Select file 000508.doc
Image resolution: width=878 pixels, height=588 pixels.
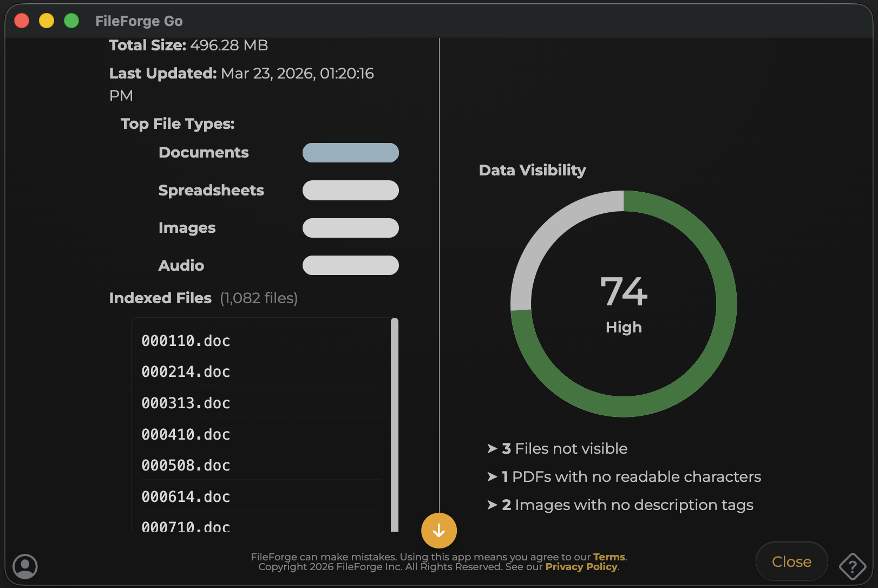pyautogui.click(x=186, y=465)
